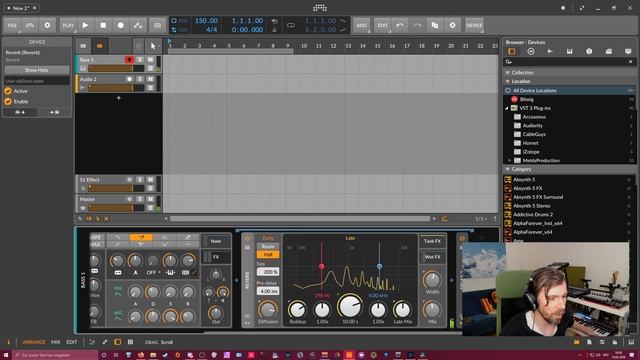This screenshot has height=360, width=640.
Task: Add a new track with plus icon
Action: (119, 98)
